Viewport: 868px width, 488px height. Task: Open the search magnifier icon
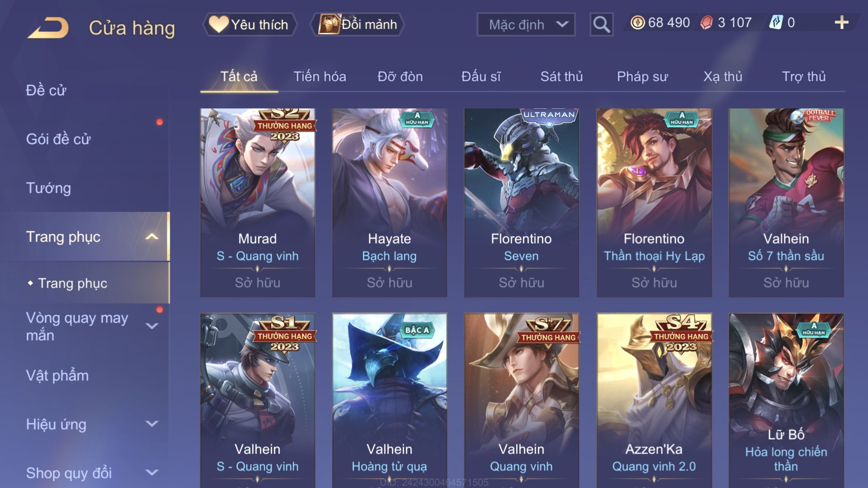point(601,24)
